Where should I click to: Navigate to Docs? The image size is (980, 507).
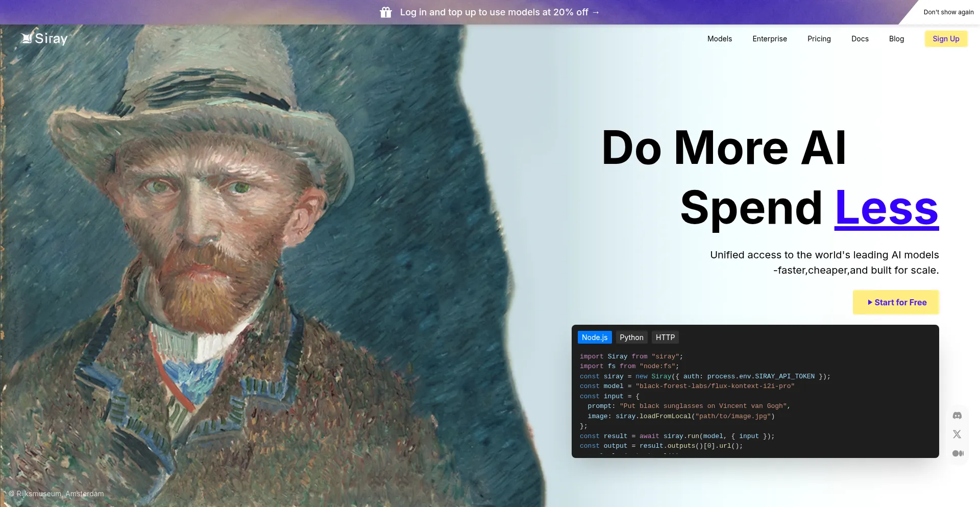pyautogui.click(x=860, y=39)
